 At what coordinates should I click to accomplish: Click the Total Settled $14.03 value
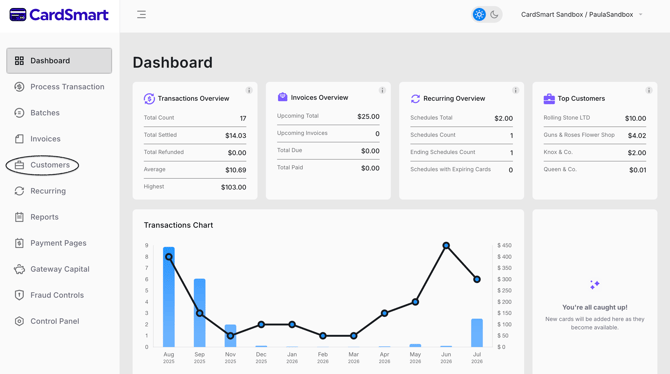236,135
